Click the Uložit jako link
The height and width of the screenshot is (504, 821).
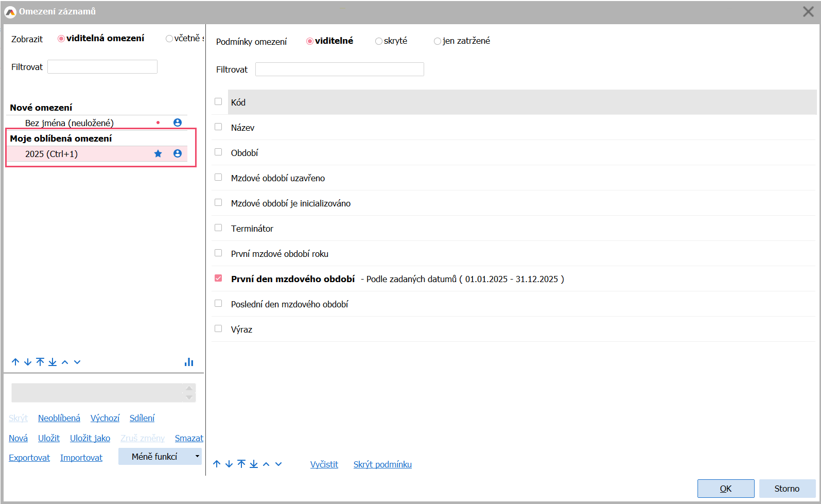pos(90,438)
